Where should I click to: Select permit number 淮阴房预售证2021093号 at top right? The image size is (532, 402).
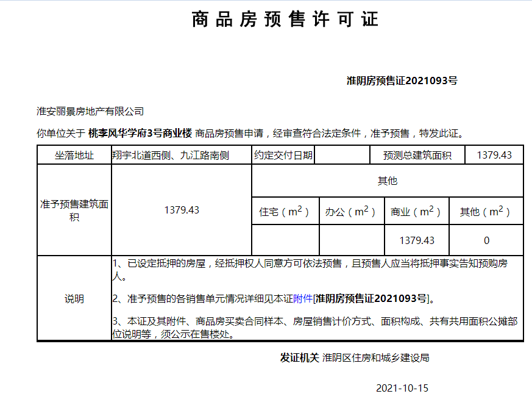pos(402,81)
